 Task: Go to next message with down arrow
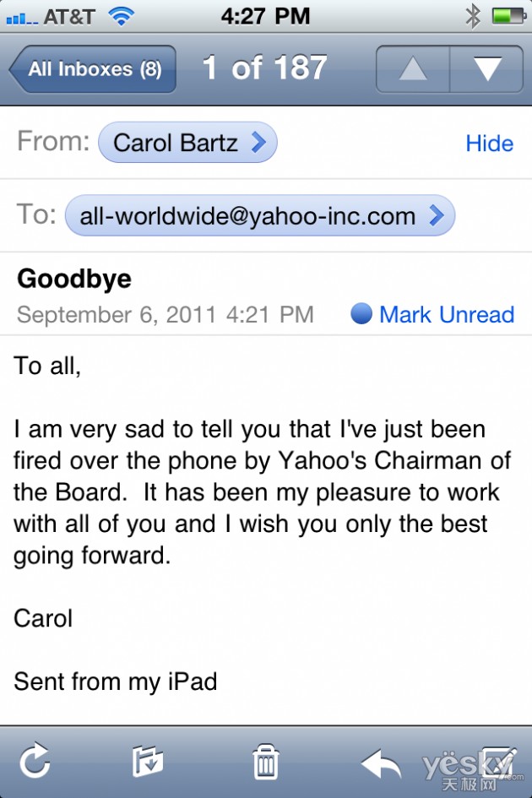[x=486, y=68]
